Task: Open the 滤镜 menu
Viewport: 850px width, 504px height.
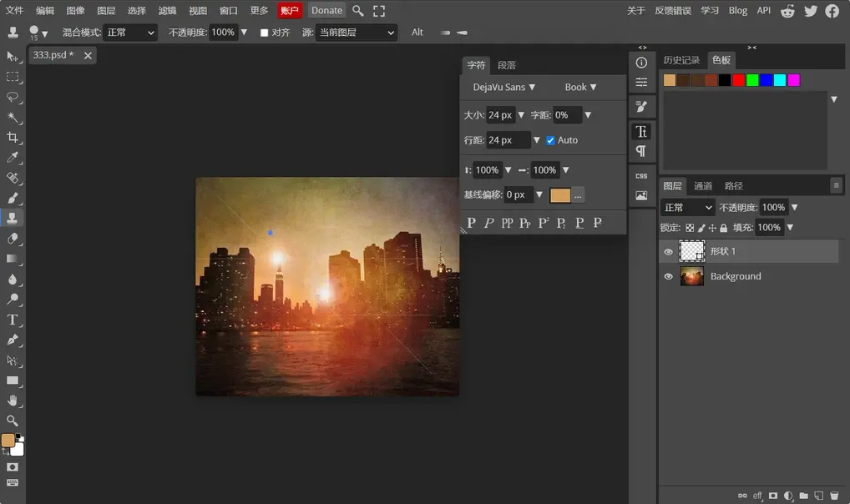Action: click(167, 10)
